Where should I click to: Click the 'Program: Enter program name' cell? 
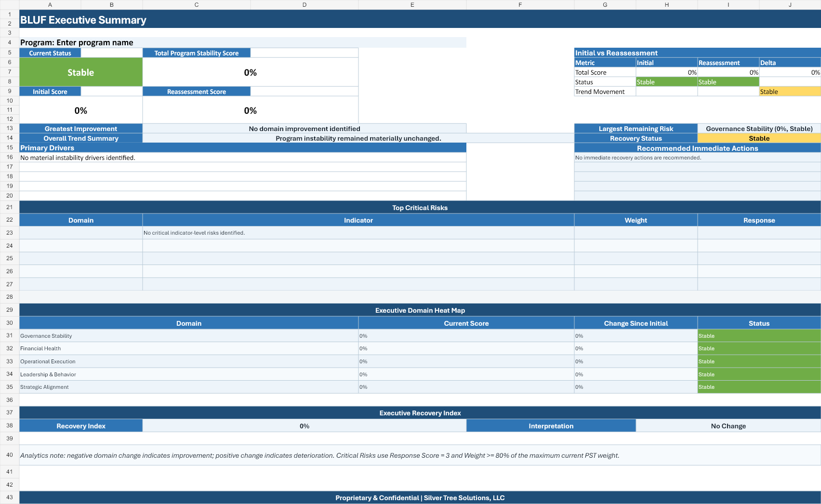click(243, 42)
